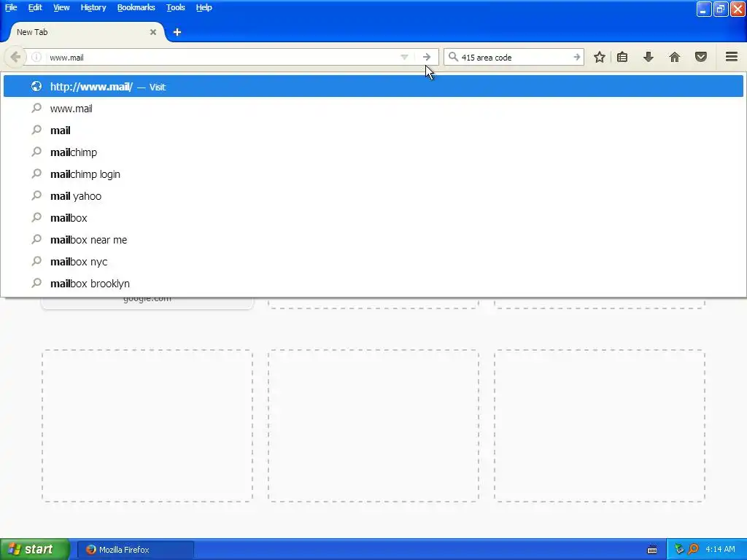Select the 'mailbox brooklyn' suggestion
Viewport: 747px width, 560px height.
(x=373, y=284)
